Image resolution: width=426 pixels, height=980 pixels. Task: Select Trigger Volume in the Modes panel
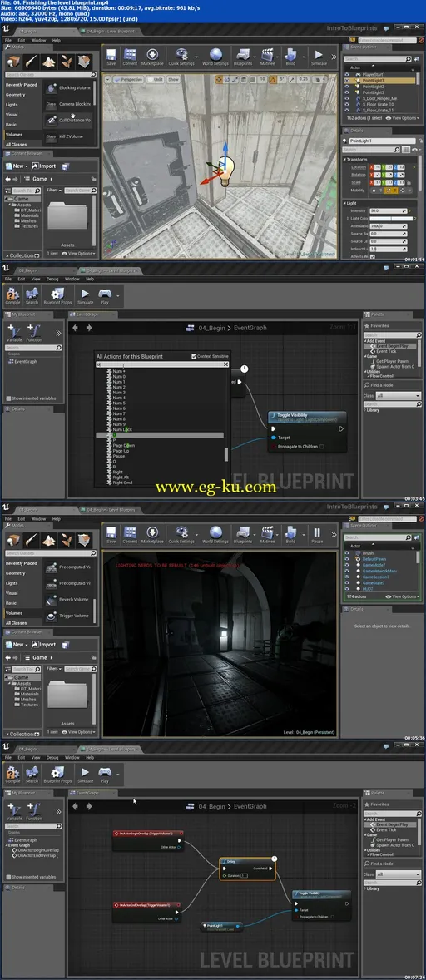[x=69, y=616]
